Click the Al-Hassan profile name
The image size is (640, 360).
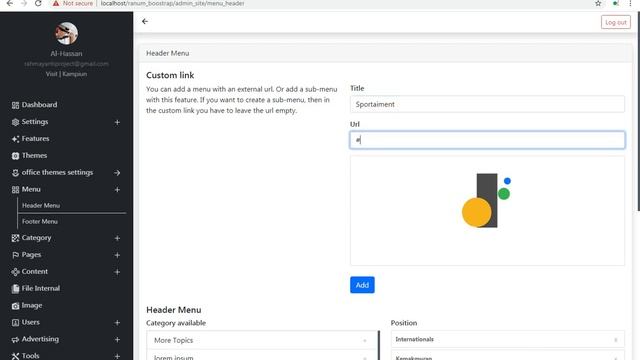(66, 53)
